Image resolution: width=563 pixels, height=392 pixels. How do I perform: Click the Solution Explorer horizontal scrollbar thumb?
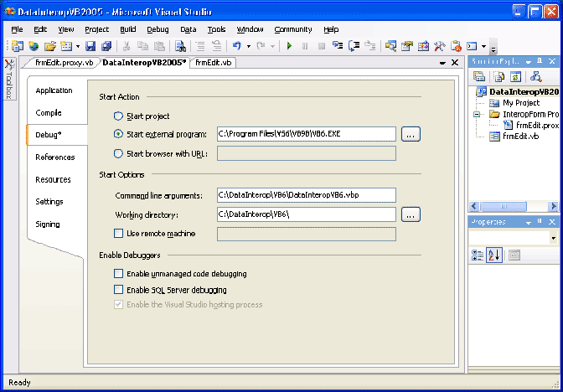(x=504, y=206)
